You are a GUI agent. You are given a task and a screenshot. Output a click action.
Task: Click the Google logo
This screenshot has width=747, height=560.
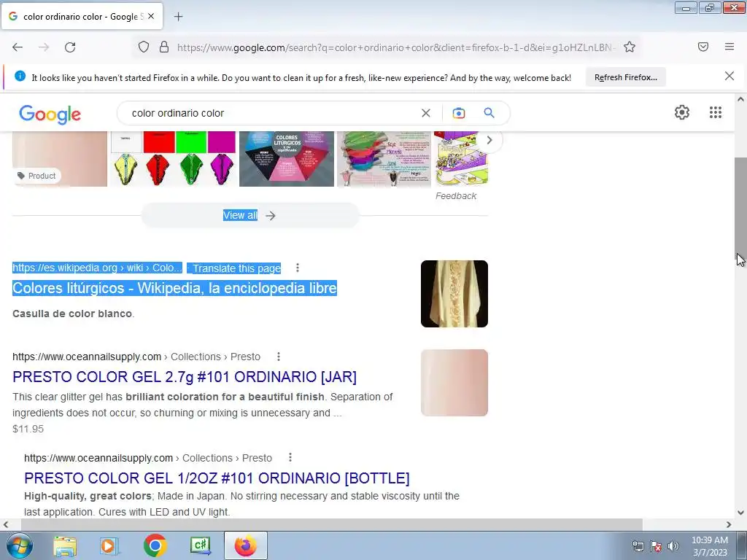click(x=50, y=114)
